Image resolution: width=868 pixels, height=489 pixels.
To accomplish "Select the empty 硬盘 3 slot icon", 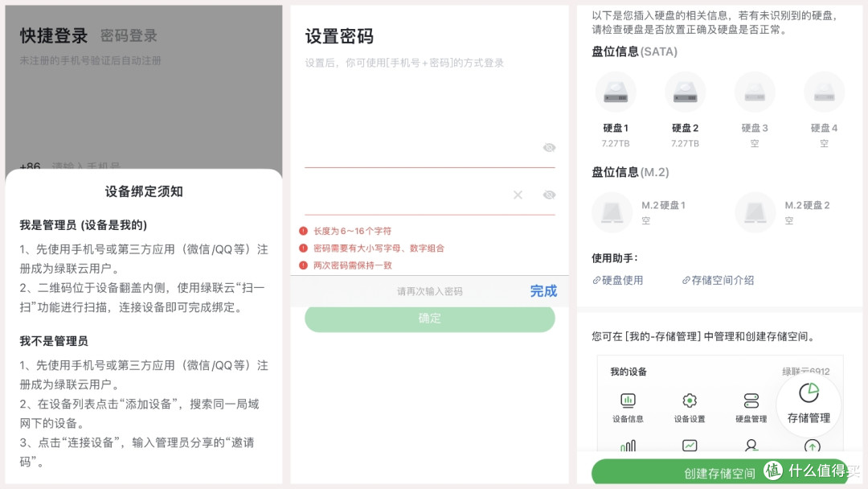I will click(755, 92).
